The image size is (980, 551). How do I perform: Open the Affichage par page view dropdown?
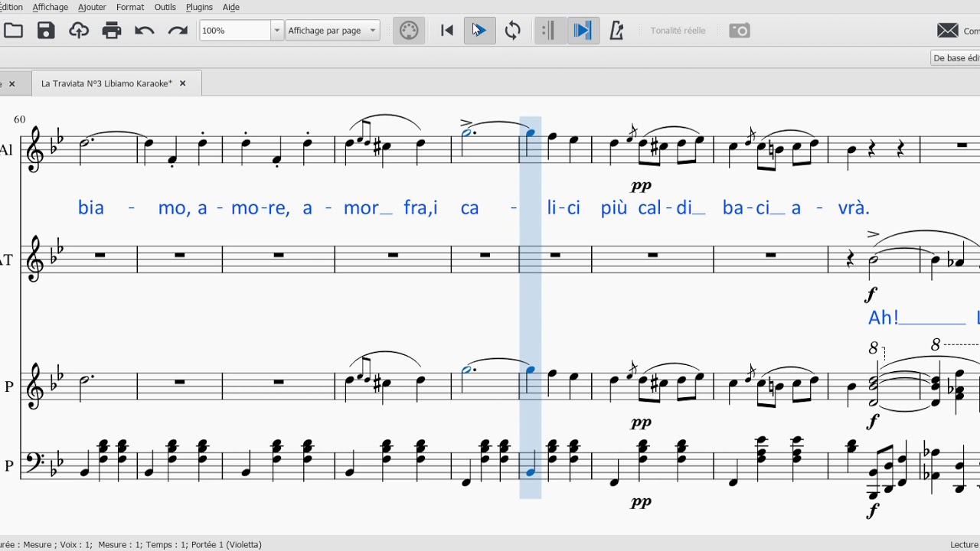pyautogui.click(x=333, y=31)
